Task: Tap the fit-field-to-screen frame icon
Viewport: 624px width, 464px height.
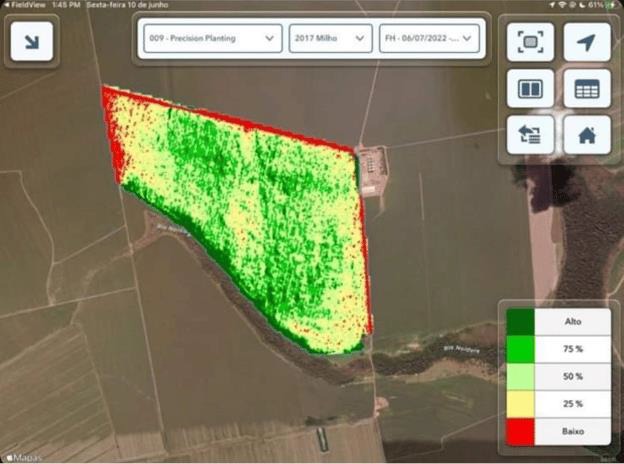Action: click(x=530, y=42)
